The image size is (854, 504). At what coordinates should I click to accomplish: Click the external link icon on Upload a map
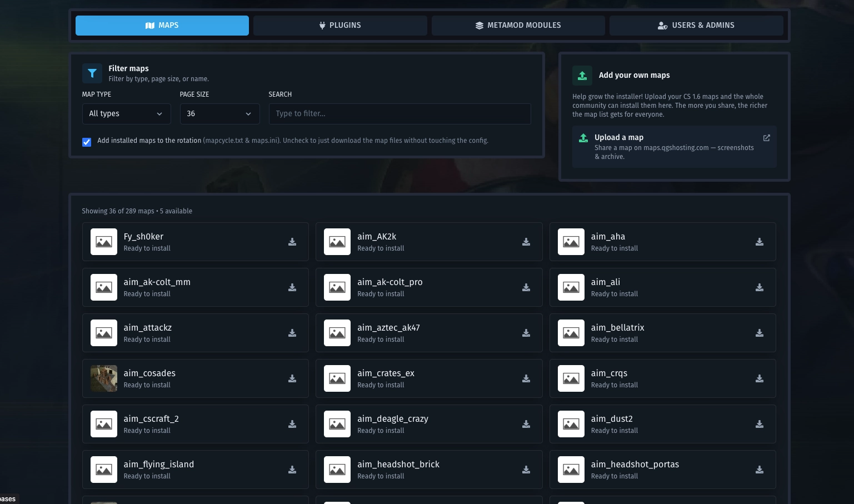tap(767, 138)
